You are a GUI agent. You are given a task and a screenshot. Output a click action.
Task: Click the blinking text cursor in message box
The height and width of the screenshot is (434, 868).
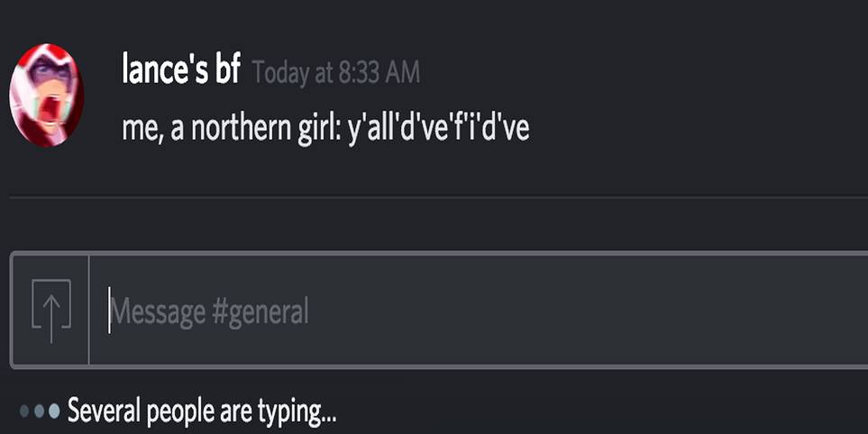[x=109, y=309]
